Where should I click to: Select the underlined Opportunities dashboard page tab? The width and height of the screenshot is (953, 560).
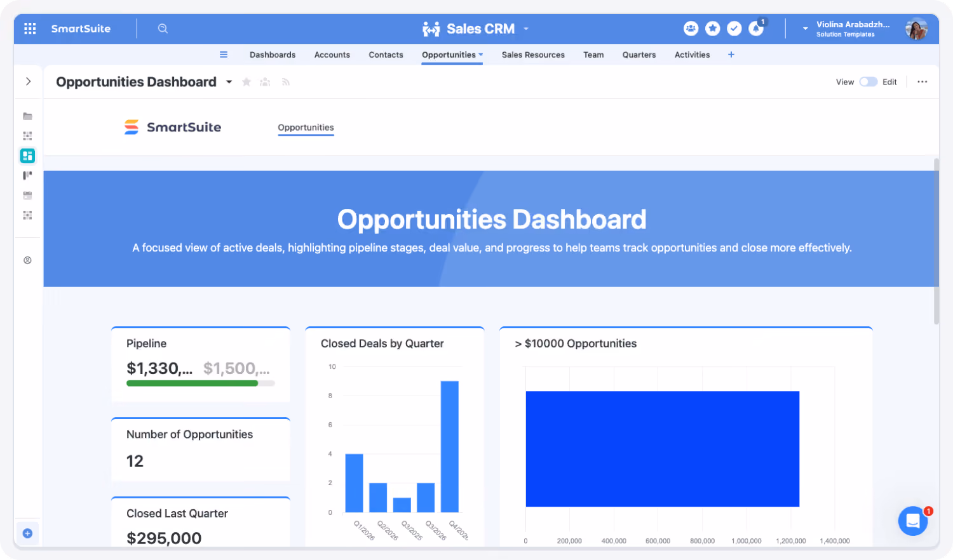306,128
